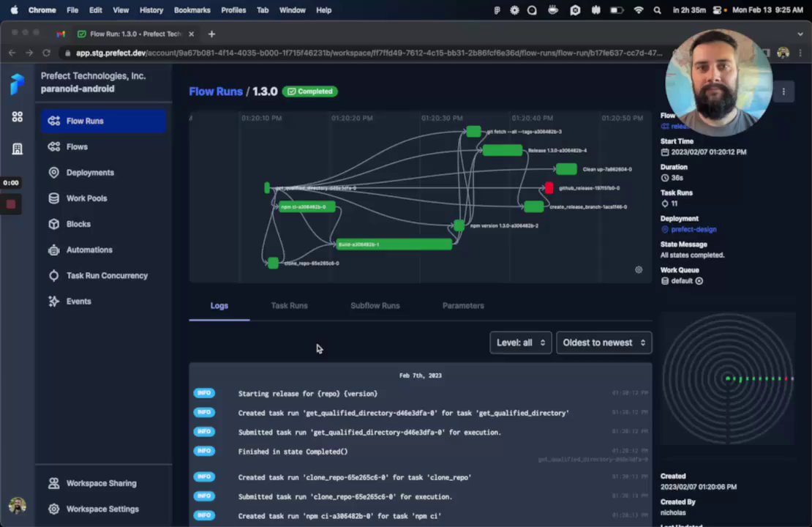Open the Oldest to newest sort dropdown
Viewport: 812px width, 527px height.
click(604, 343)
